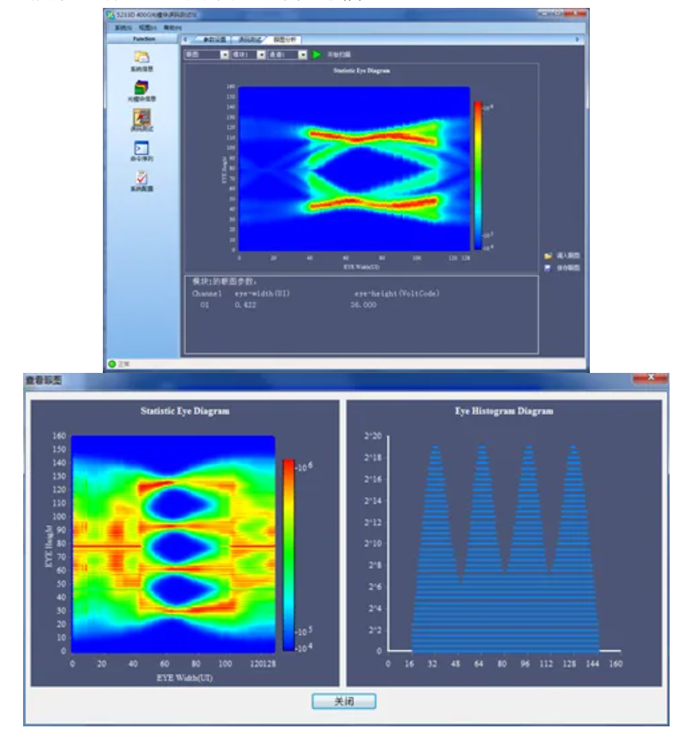Open the 系统配置 system config icon

click(x=142, y=178)
